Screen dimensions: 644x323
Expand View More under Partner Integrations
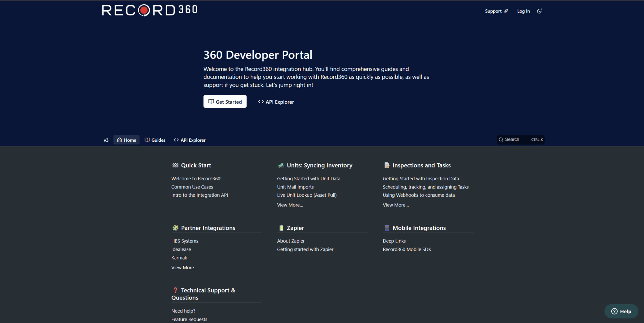tap(184, 267)
